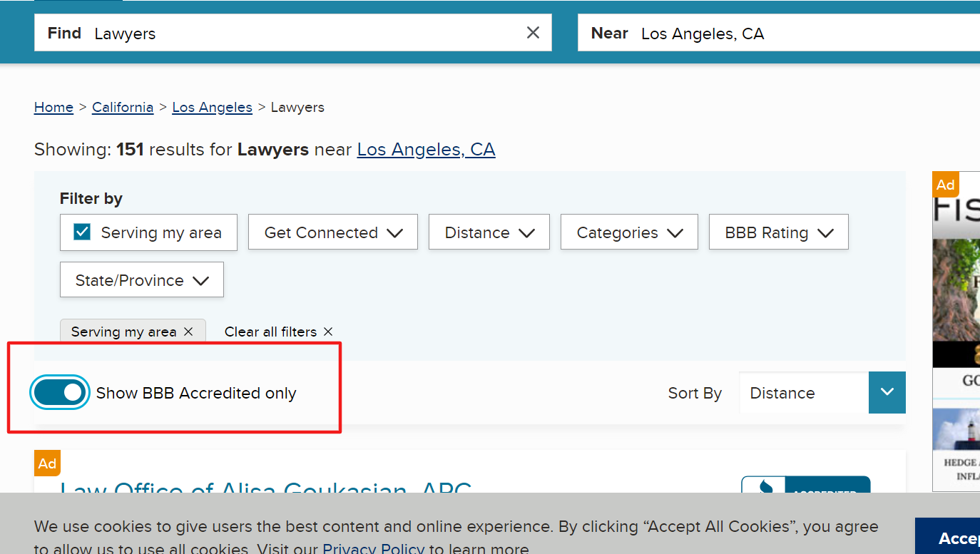Screen dimensions: 980x554
Task: Click the BBB Accredited seal on listing
Action: point(806,485)
